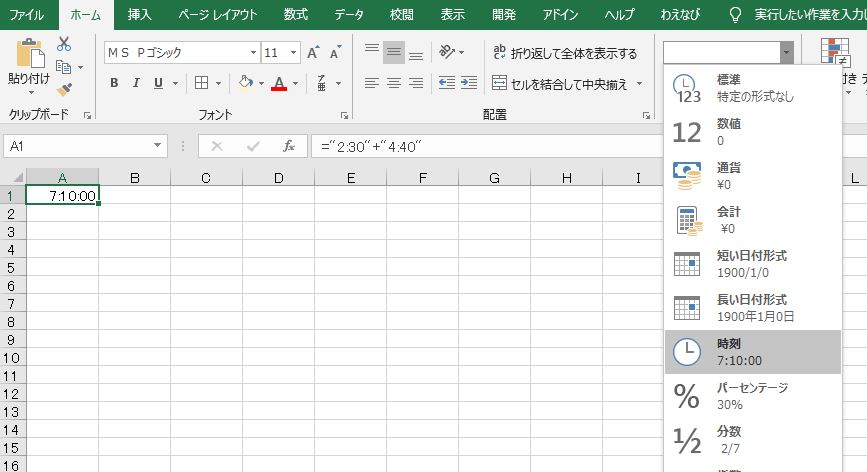This screenshot has height=472, width=867.
Task: Open the borders dropdown arrow
Action: pyautogui.click(x=218, y=83)
